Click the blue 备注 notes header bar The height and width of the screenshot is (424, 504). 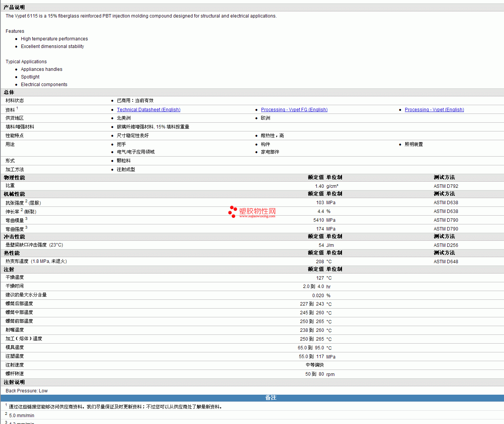[x=252, y=398]
